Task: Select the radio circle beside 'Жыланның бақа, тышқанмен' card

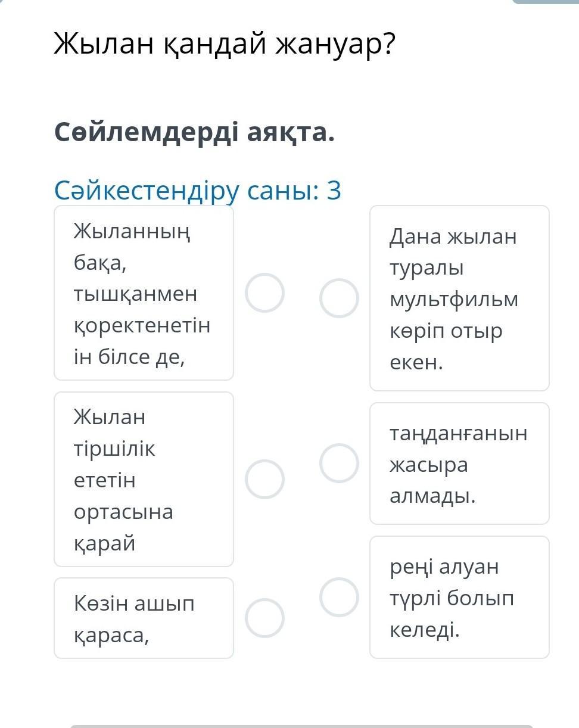Action: pos(264,293)
